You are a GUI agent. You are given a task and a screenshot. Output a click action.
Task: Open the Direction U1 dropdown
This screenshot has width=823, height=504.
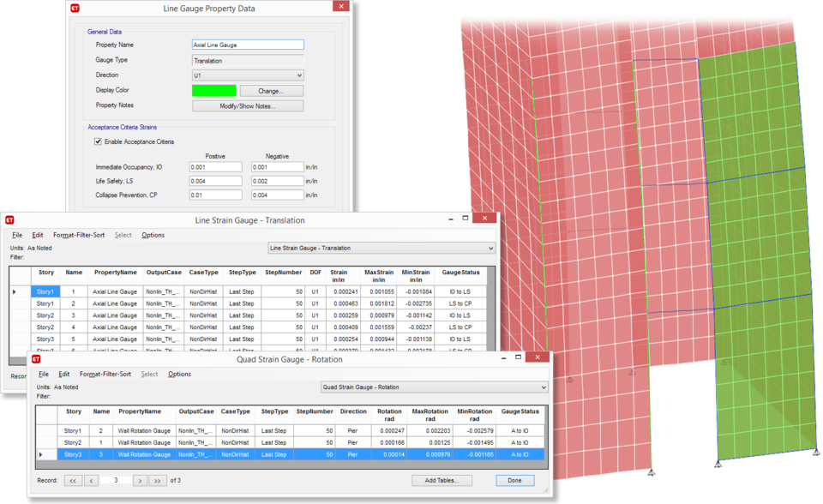coord(297,75)
